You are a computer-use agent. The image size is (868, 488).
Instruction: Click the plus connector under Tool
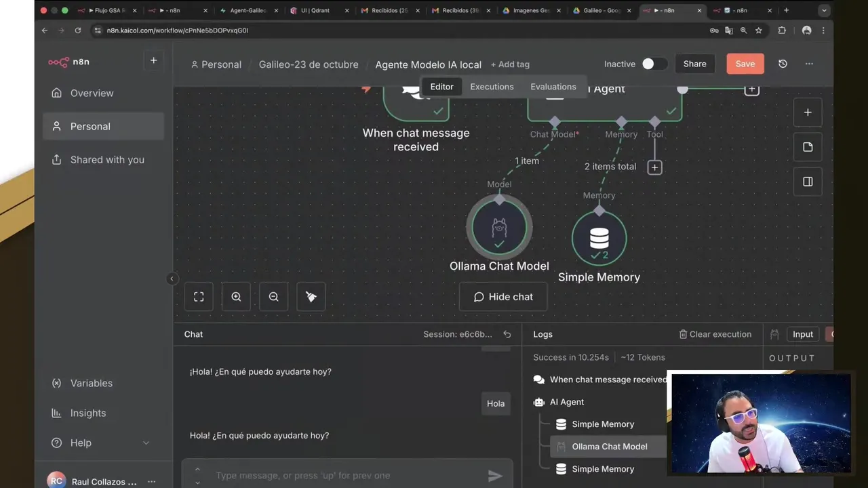[654, 167]
